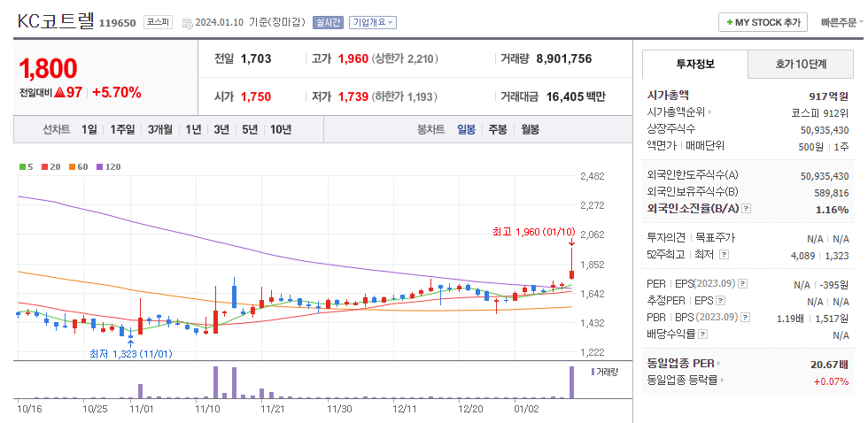This screenshot has width=868, height=423.
Task: Click the 52-week value 4,089 | 1,323
Action: coord(820,256)
